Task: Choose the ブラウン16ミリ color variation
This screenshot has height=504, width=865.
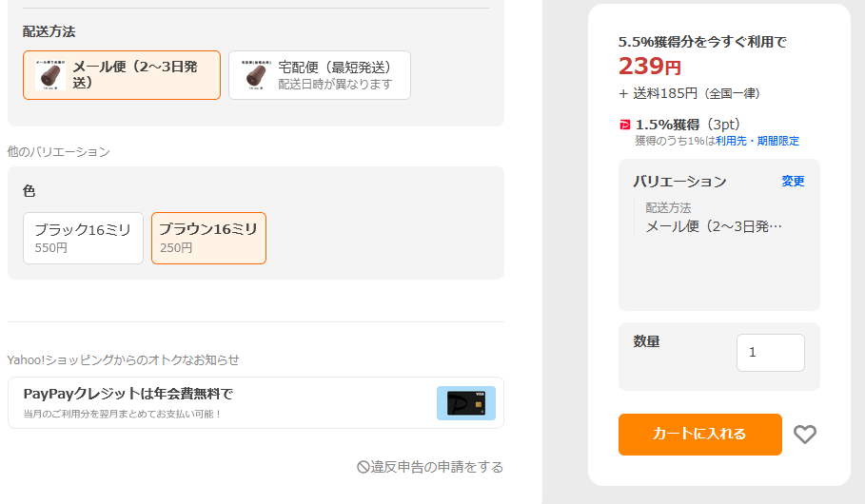Action: pyautogui.click(x=208, y=238)
